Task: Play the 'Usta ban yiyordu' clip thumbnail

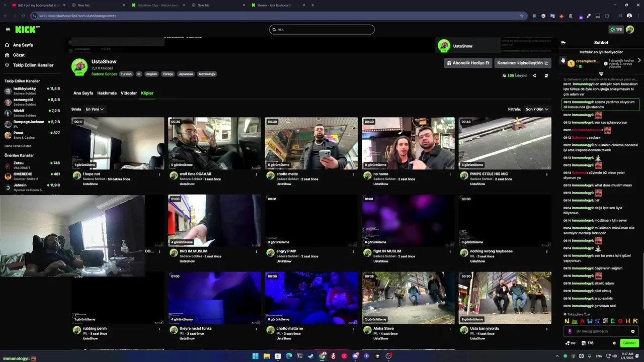Action: tap(505, 298)
